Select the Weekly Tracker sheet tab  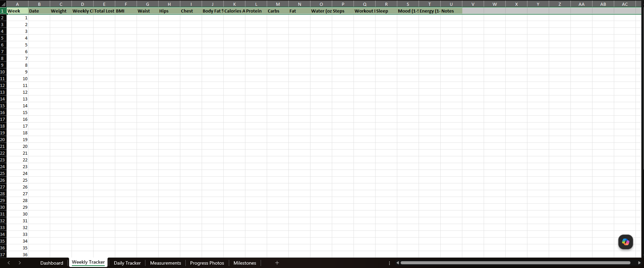(88, 262)
